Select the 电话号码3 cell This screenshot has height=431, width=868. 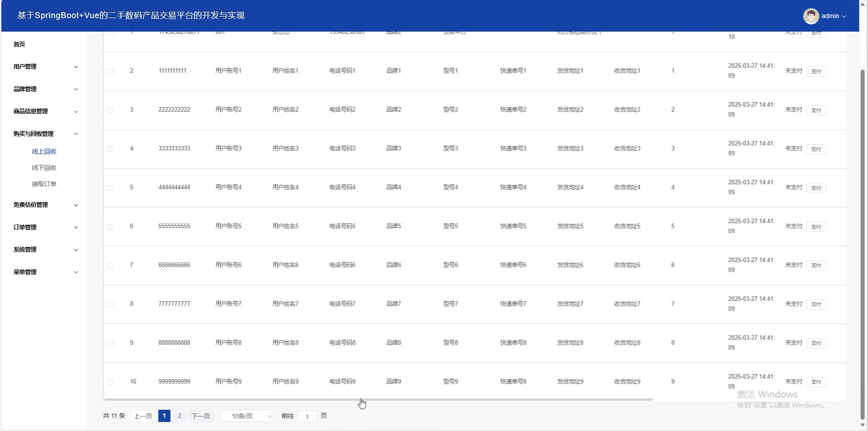tap(342, 149)
